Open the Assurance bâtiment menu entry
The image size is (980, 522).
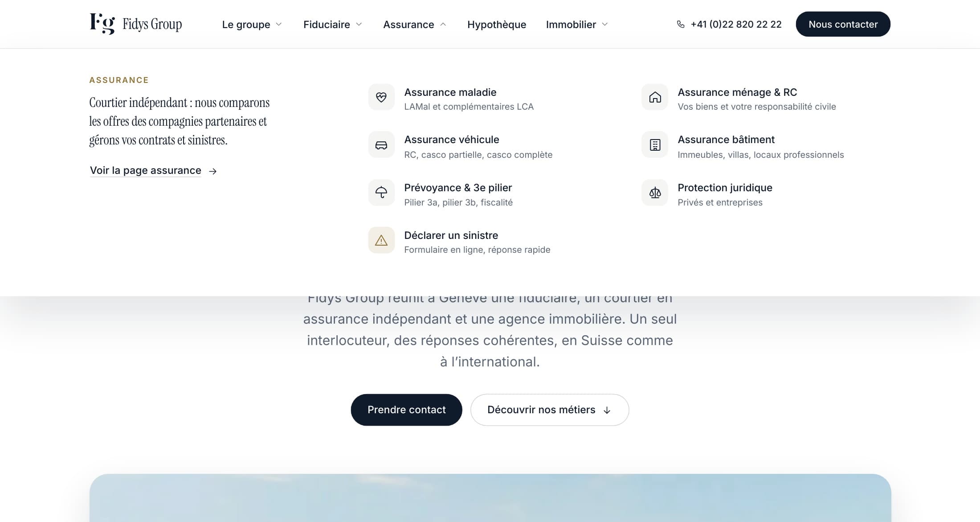pyautogui.click(x=743, y=146)
